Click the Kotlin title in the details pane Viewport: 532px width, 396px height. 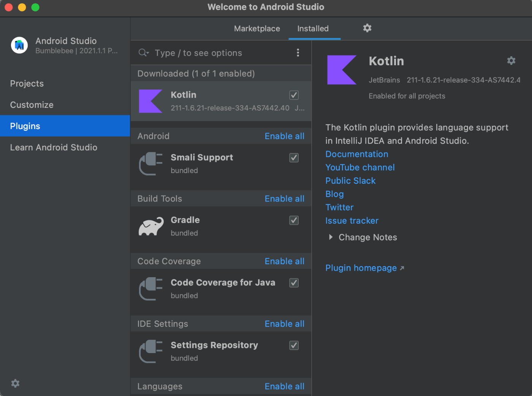(386, 61)
